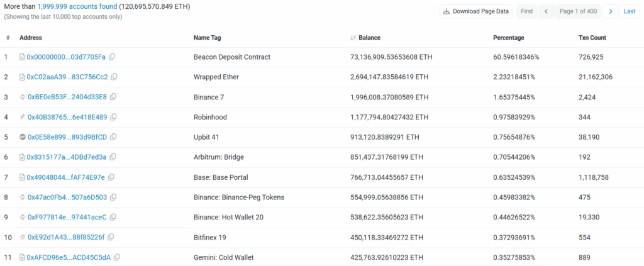This screenshot has width=644, height=266.
Task: Open address 0xC02aaA39...83C756Cc2 link
Action: [67, 77]
